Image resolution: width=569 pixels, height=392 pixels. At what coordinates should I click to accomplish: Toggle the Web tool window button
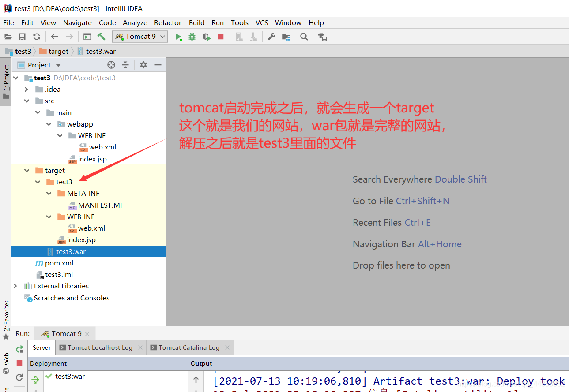(x=6, y=362)
